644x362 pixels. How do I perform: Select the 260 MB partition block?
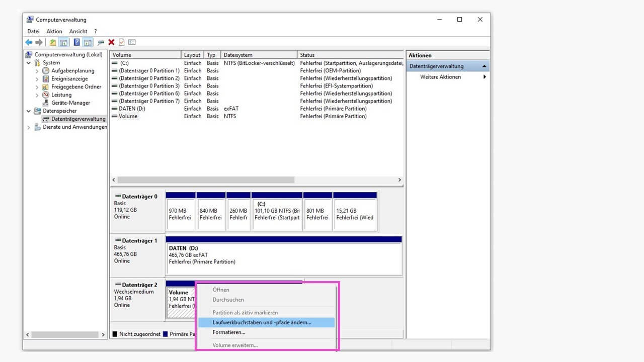(x=238, y=211)
